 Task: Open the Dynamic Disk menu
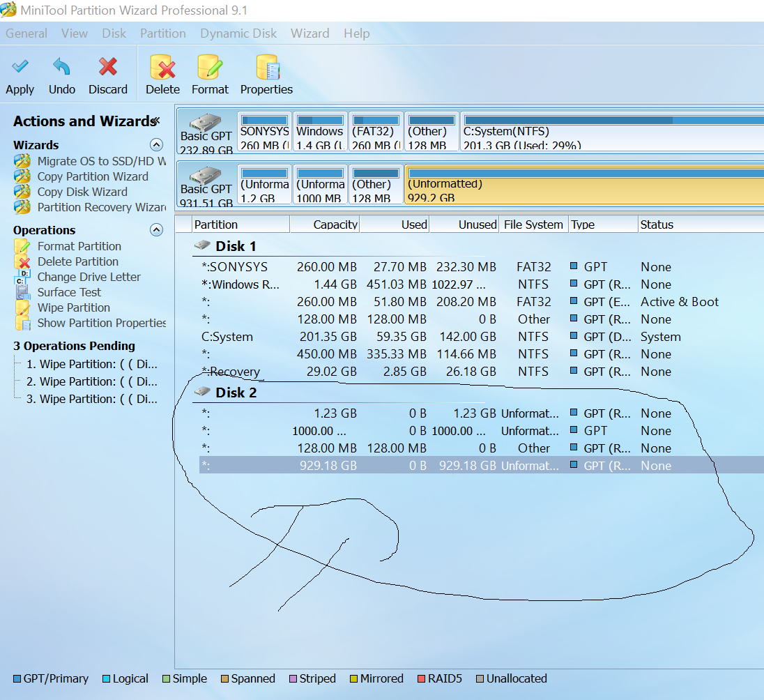point(238,33)
